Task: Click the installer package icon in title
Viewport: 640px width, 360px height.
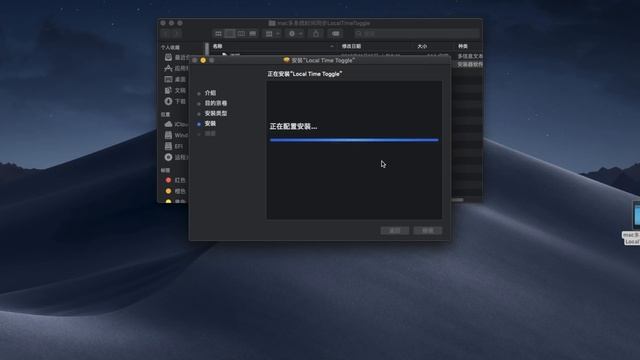Action: coord(287,60)
